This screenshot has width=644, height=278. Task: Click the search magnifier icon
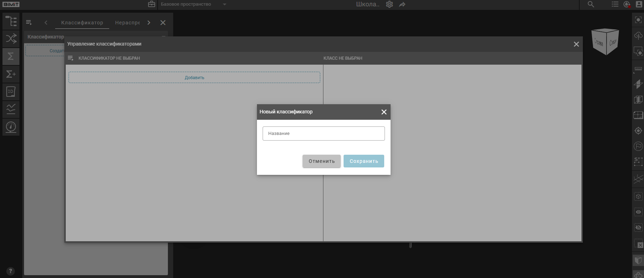591,4
